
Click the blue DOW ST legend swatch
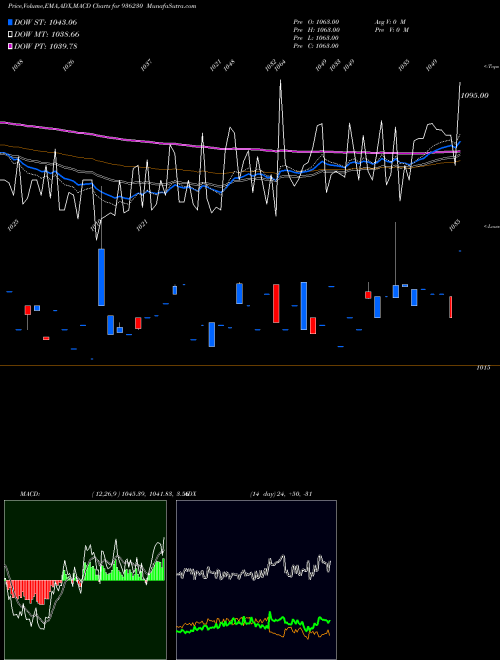pos(11,22)
